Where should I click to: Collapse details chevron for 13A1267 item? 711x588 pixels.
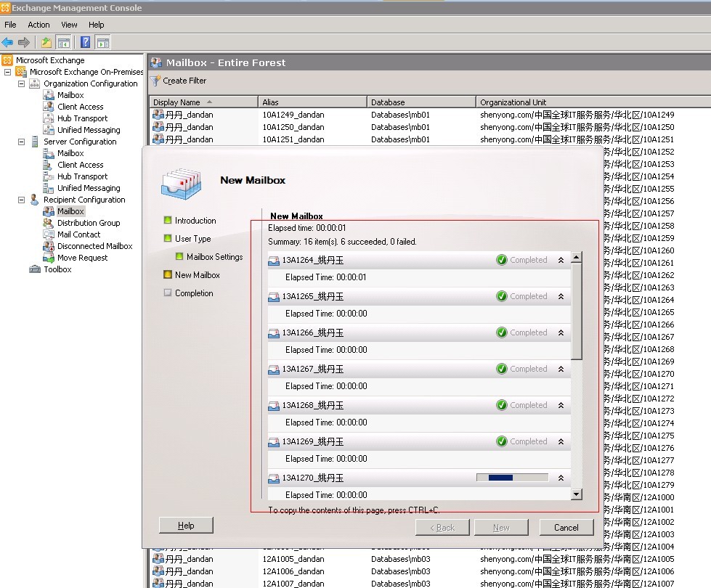click(x=561, y=369)
